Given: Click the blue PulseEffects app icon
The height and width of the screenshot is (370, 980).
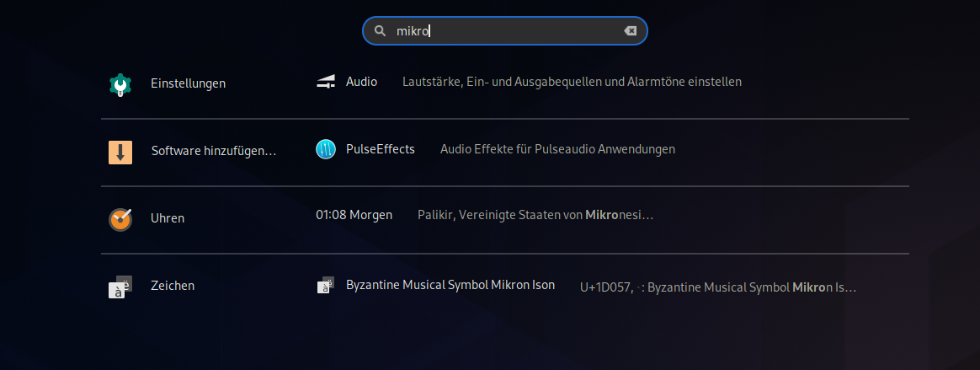Looking at the screenshot, I should tap(326, 149).
